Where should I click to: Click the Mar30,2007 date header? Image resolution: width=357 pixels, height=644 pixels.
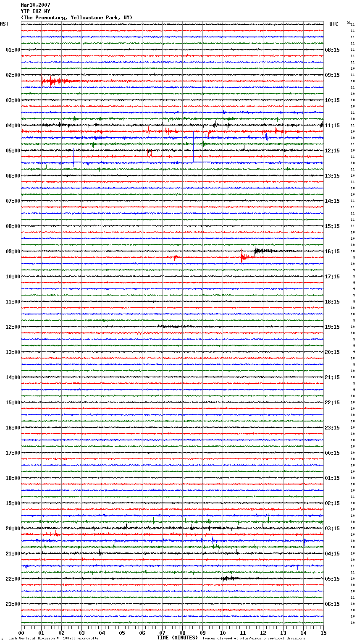[x=35, y=5]
